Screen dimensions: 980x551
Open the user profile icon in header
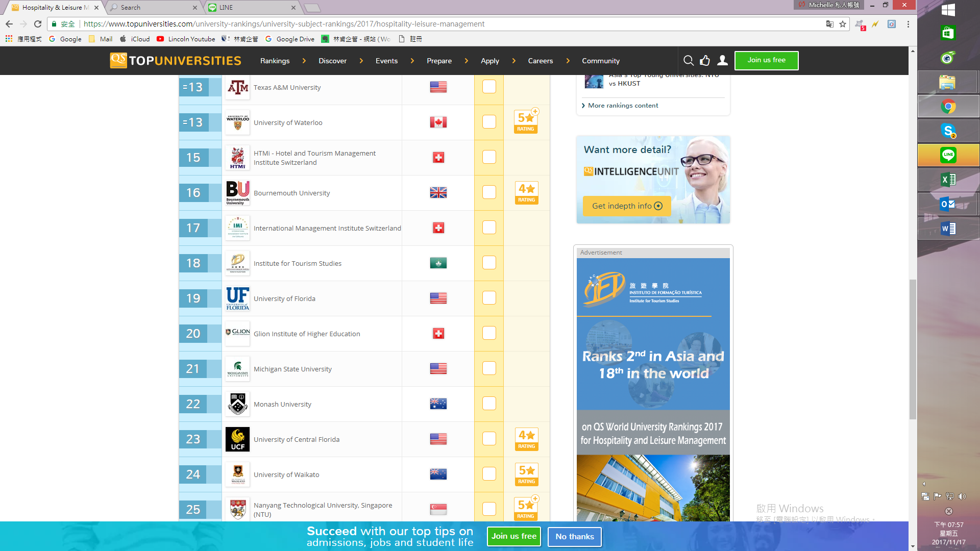(x=722, y=61)
